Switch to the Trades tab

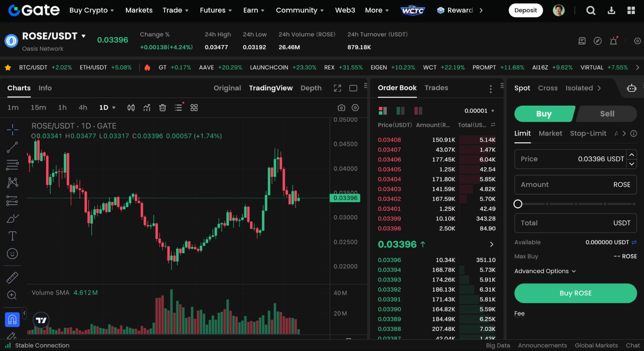coord(436,88)
